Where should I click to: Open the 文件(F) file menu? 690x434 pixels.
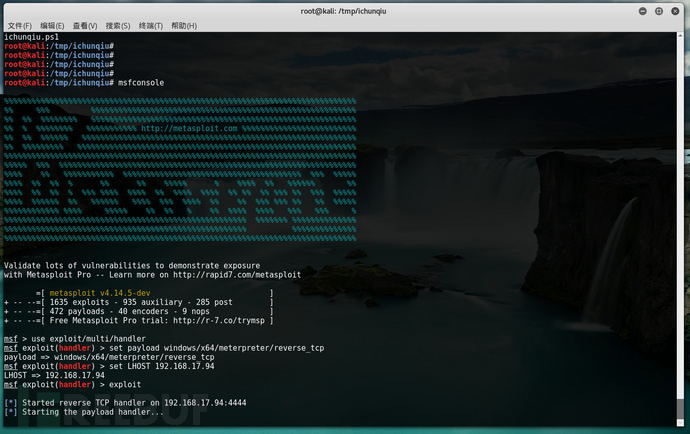pyautogui.click(x=20, y=26)
